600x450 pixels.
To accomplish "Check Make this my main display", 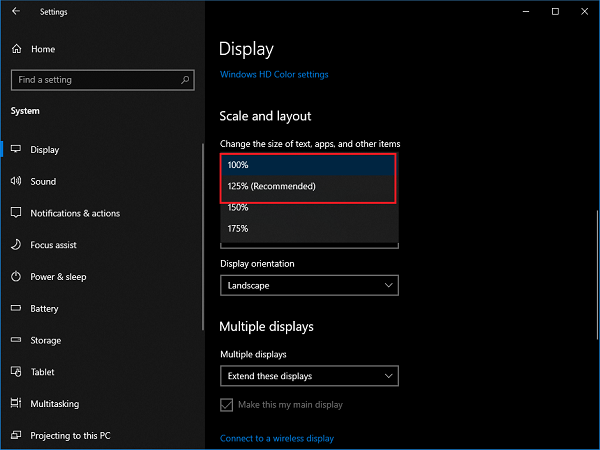I will point(228,405).
